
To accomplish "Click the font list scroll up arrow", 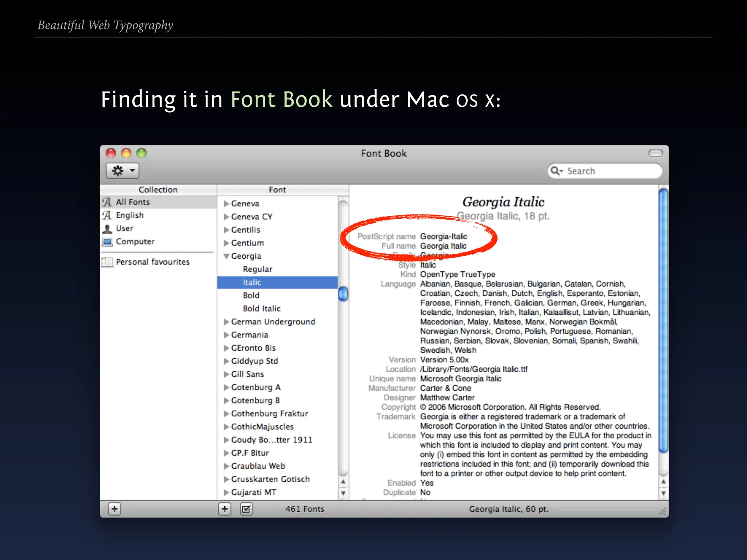I will [x=343, y=482].
